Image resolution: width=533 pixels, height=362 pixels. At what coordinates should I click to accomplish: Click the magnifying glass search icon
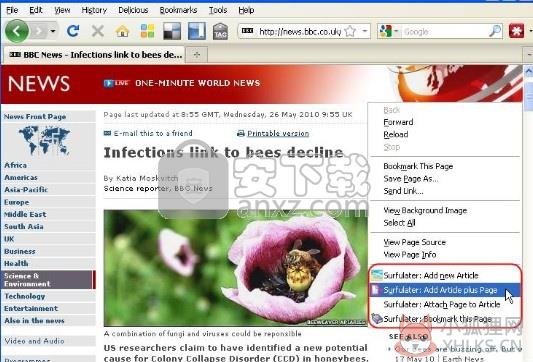click(x=495, y=31)
